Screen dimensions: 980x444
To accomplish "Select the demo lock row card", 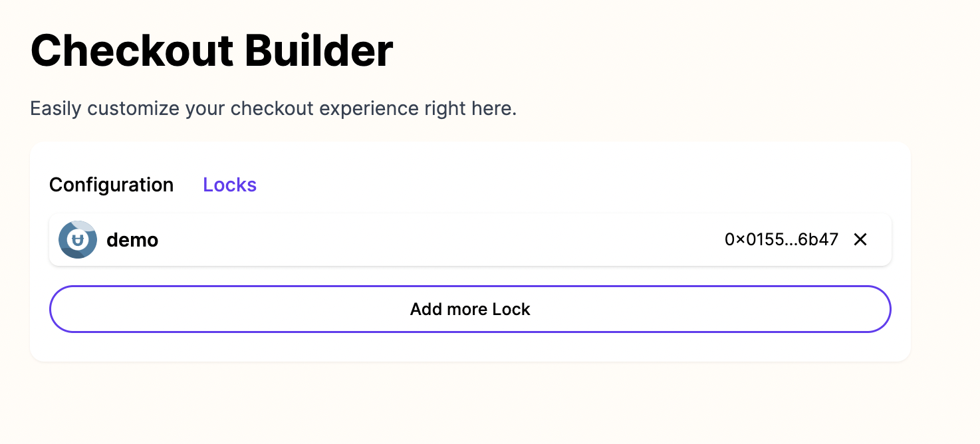I will coord(470,239).
